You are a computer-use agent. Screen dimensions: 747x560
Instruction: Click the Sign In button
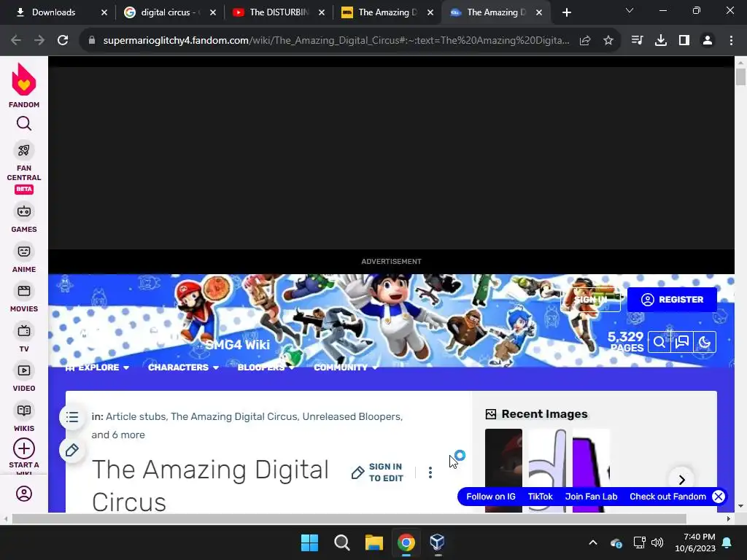591,300
